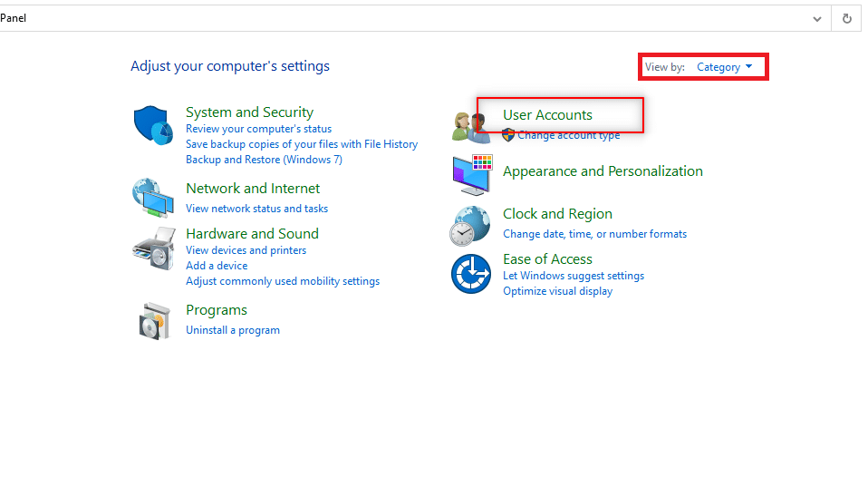Click Optimize visual display
Image resolution: width=868 pixels, height=497 pixels.
[x=557, y=291]
